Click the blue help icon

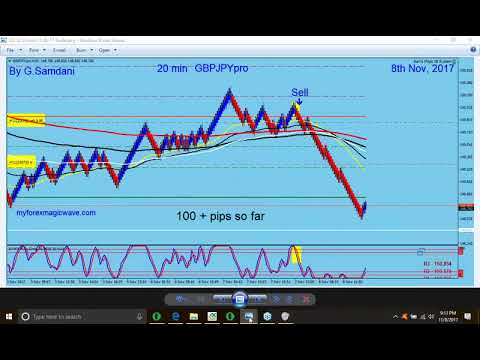(x=473, y=50)
